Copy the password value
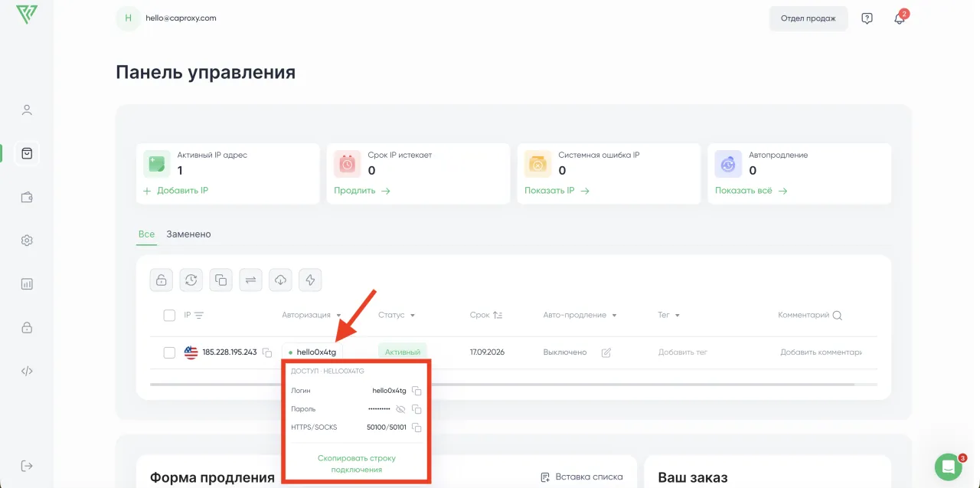The image size is (980, 488). tap(416, 409)
